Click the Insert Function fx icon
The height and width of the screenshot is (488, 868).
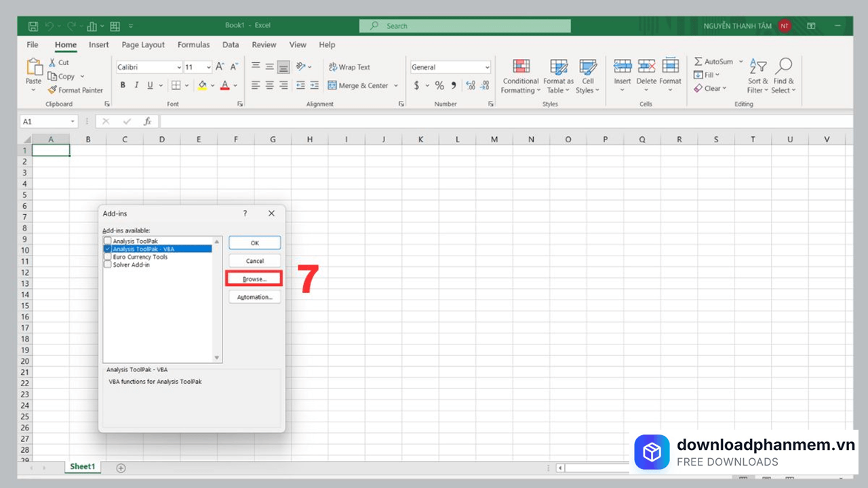(147, 121)
